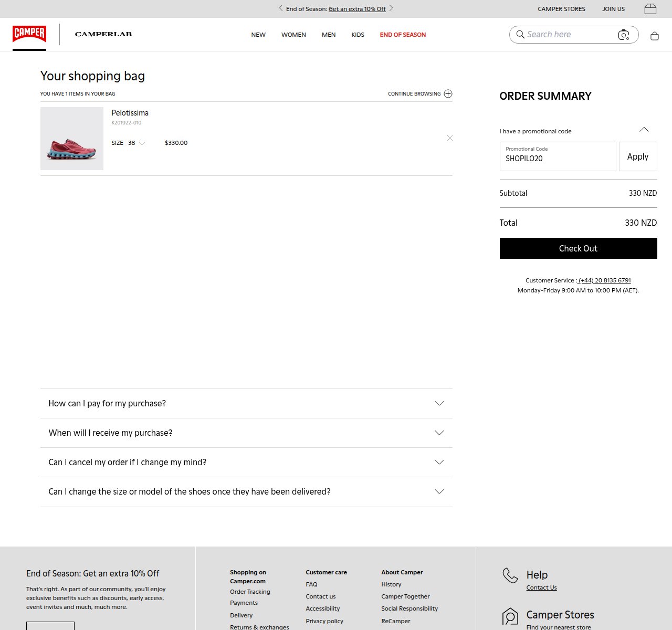Open the shopping bag icon in header
Viewport: 672px width, 630px height.
[655, 36]
